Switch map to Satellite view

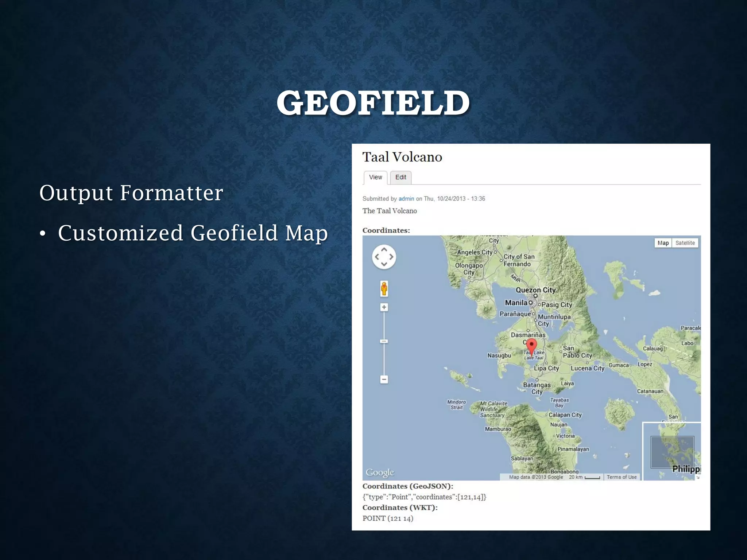tap(685, 243)
